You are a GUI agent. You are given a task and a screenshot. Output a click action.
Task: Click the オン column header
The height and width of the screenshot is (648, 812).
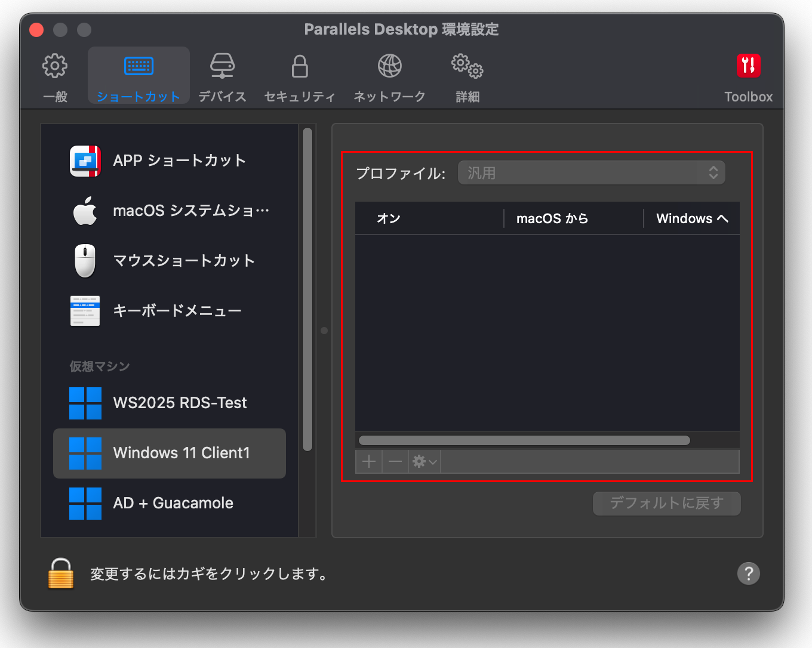429,218
